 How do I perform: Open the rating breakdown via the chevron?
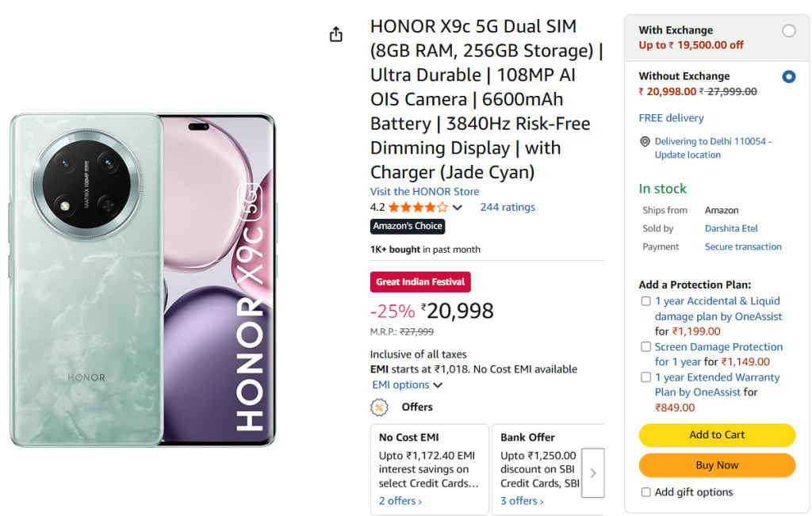pos(459,207)
